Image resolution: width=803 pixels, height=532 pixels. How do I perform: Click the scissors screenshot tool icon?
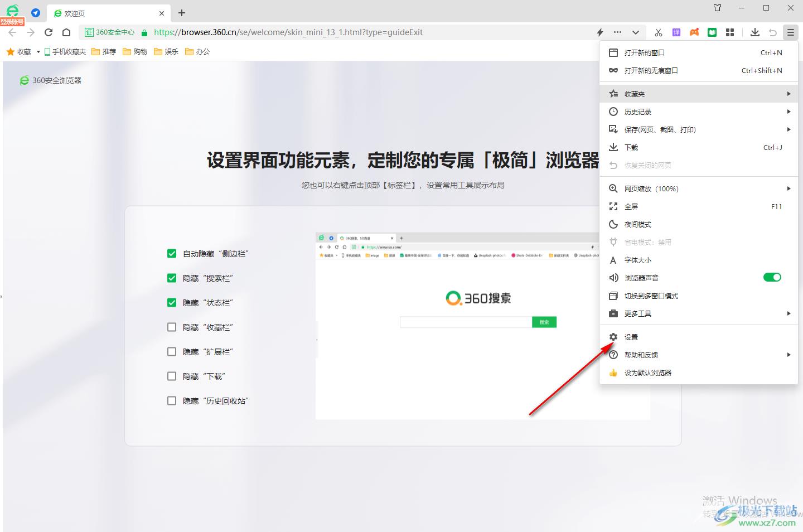[x=659, y=32]
